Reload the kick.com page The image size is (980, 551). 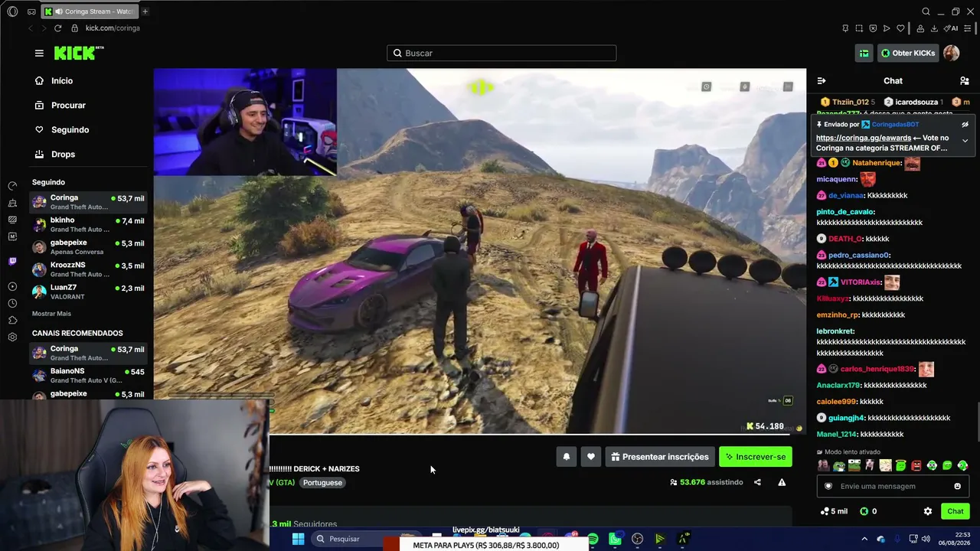(57, 28)
